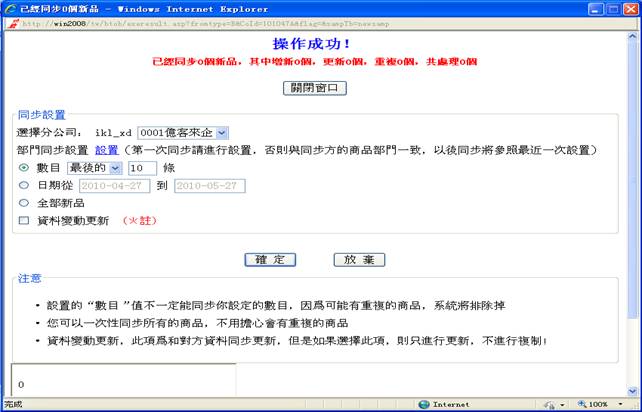Select the 日期從 radio button

(x=24, y=185)
